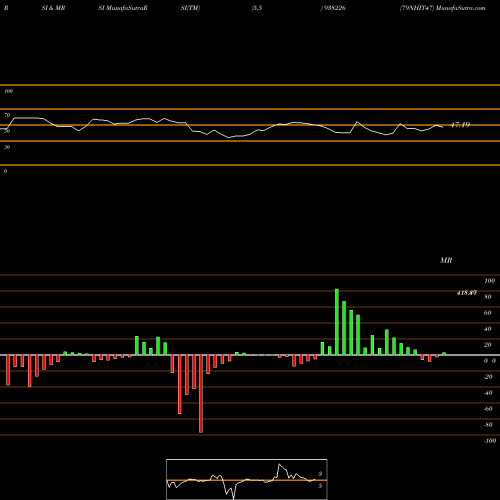
Task: Click the RSI axis label '100' at top left
Action: [x=8, y=91]
